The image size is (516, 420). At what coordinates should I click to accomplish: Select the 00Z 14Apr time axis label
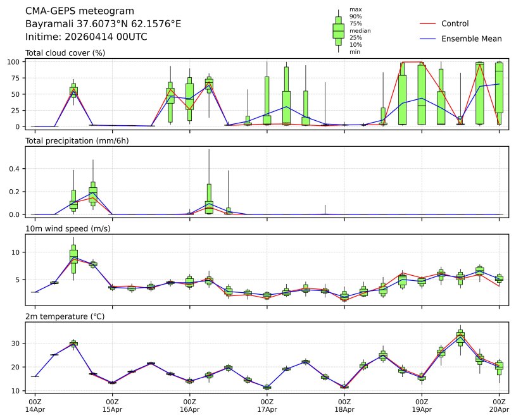[x=35, y=405]
